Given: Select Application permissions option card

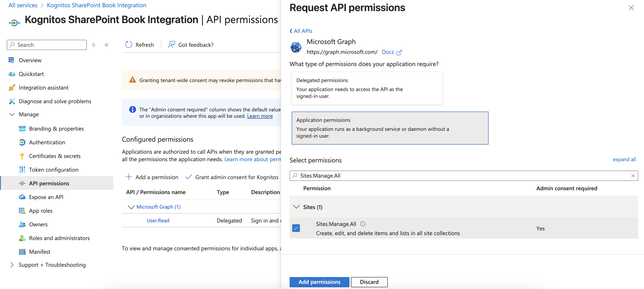Looking at the screenshot, I should pos(389,128).
